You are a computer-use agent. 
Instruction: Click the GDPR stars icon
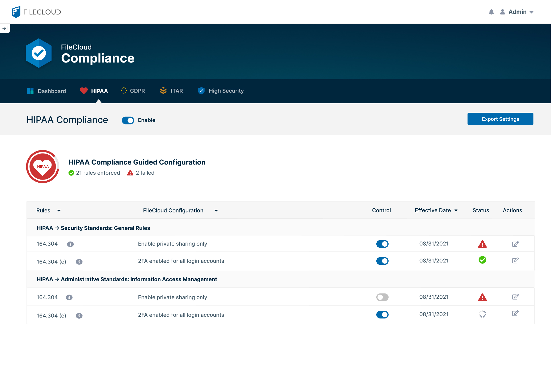pyautogui.click(x=124, y=91)
